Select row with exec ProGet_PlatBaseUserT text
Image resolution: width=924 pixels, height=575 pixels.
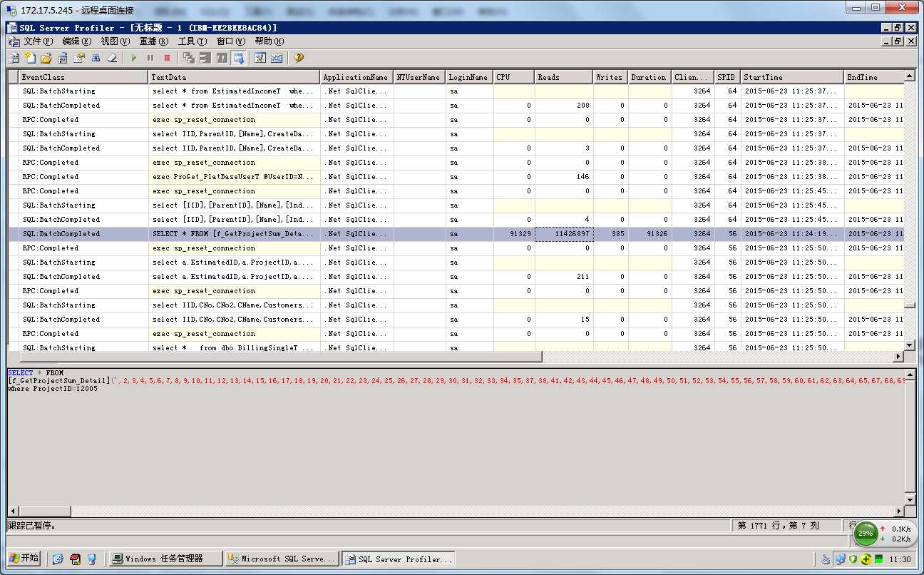click(x=456, y=177)
